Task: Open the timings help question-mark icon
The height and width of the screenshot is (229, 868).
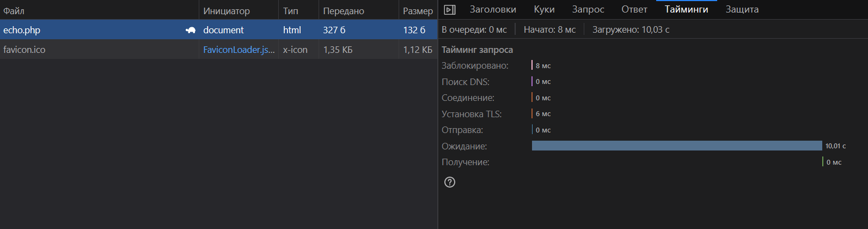Action: pos(450,182)
